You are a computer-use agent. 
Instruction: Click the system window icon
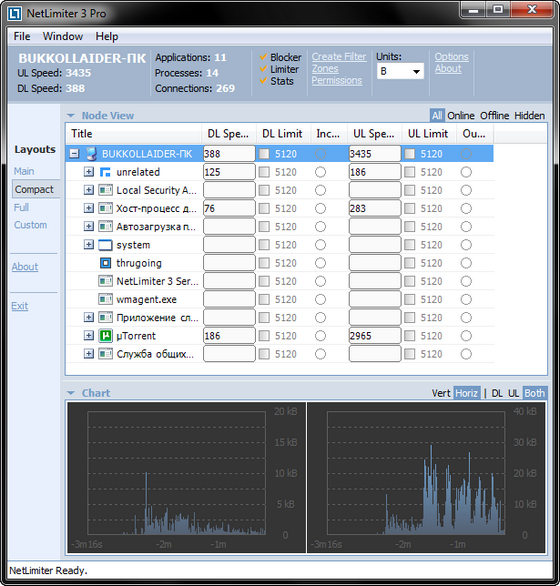click(x=105, y=245)
